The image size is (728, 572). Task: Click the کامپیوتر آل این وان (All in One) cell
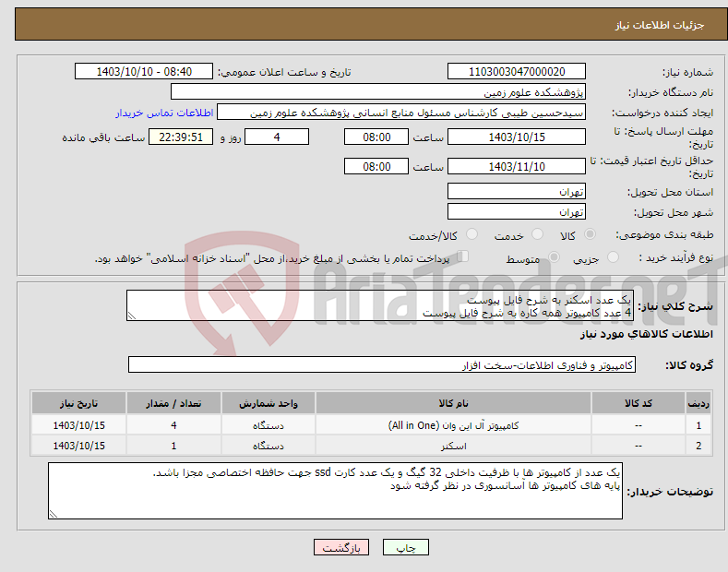[x=453, y=424]
